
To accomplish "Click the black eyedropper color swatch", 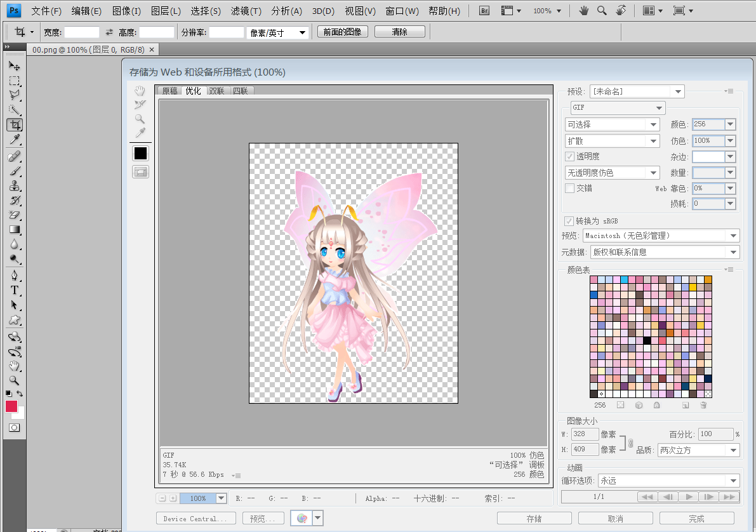I will tap(141, 154).
